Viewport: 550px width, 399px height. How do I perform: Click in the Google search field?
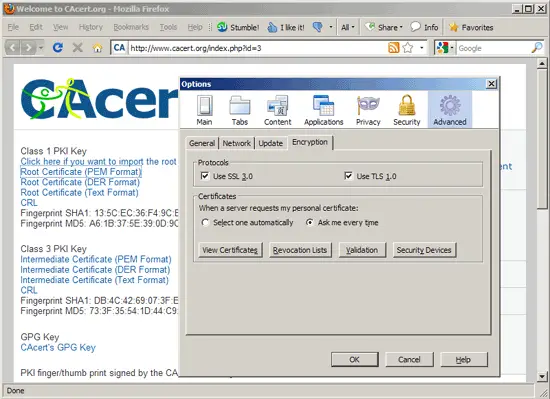coord(494,48)
